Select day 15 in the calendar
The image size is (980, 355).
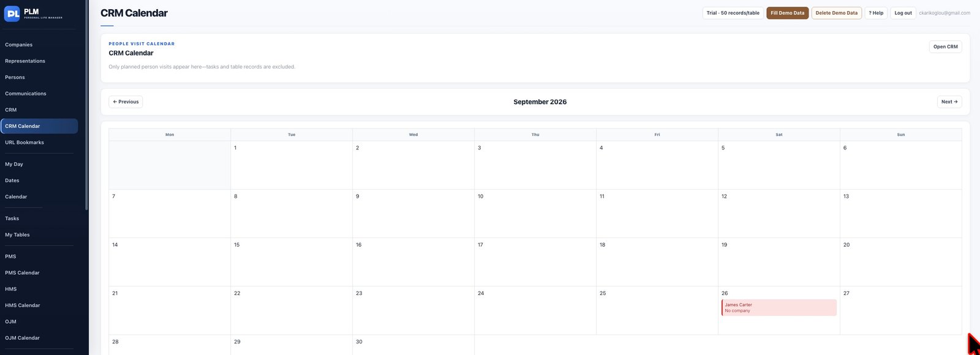[292, 262]
